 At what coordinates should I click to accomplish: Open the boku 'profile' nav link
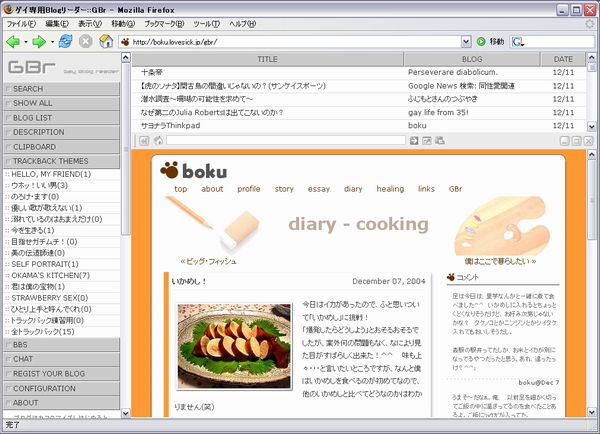[x=248, y=189]
